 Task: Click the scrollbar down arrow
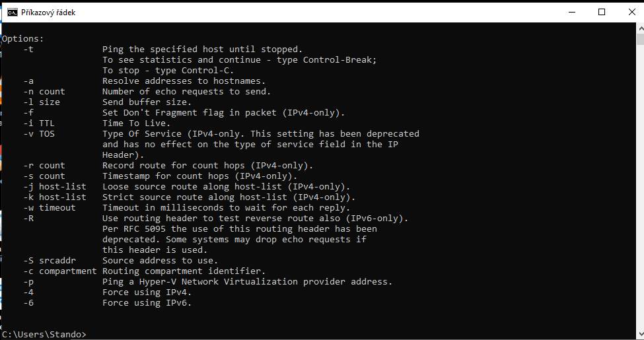point(640,333)
